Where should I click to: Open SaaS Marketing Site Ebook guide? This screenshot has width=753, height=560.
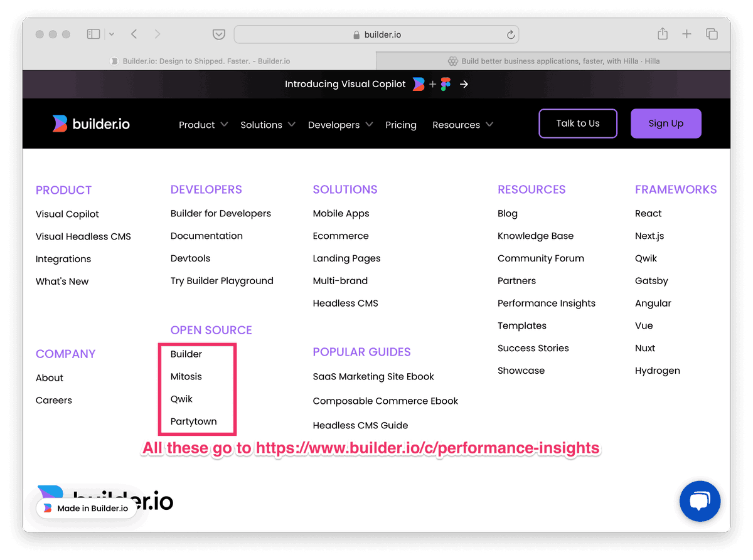373,377
